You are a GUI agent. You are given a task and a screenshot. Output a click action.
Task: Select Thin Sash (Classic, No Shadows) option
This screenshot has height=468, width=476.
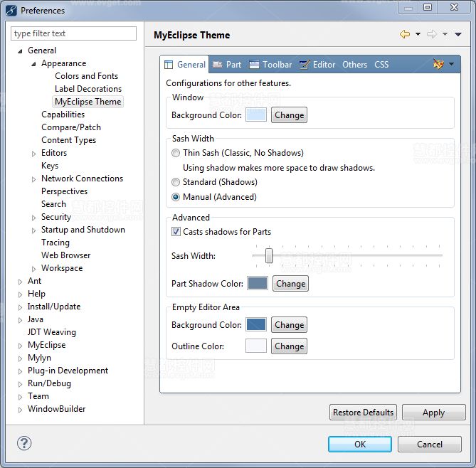click(x=176, y=153)
